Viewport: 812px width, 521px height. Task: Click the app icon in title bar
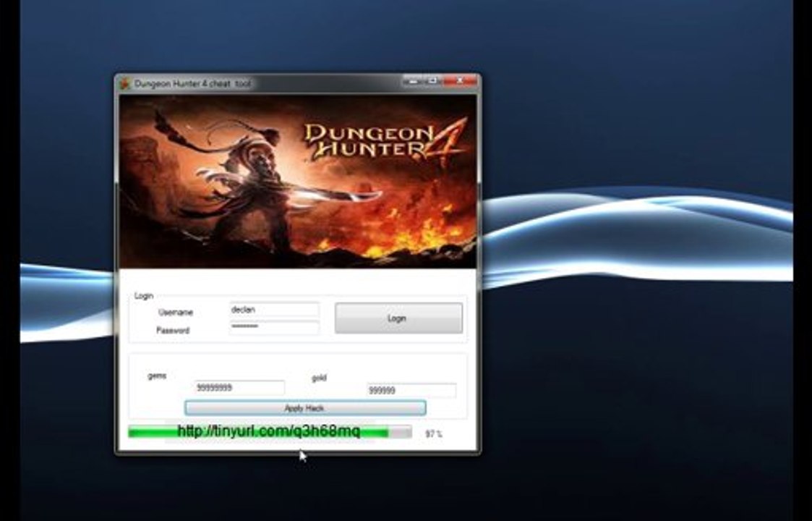125,83
